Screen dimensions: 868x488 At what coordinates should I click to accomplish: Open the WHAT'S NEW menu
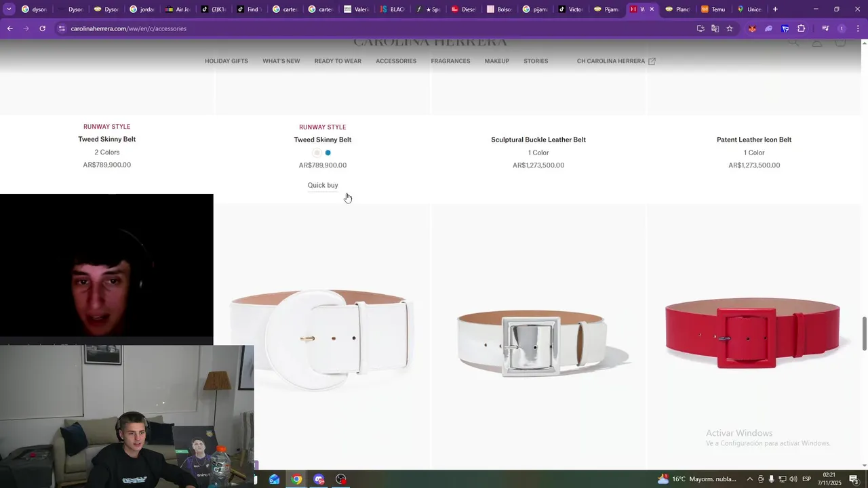(281, 61)
